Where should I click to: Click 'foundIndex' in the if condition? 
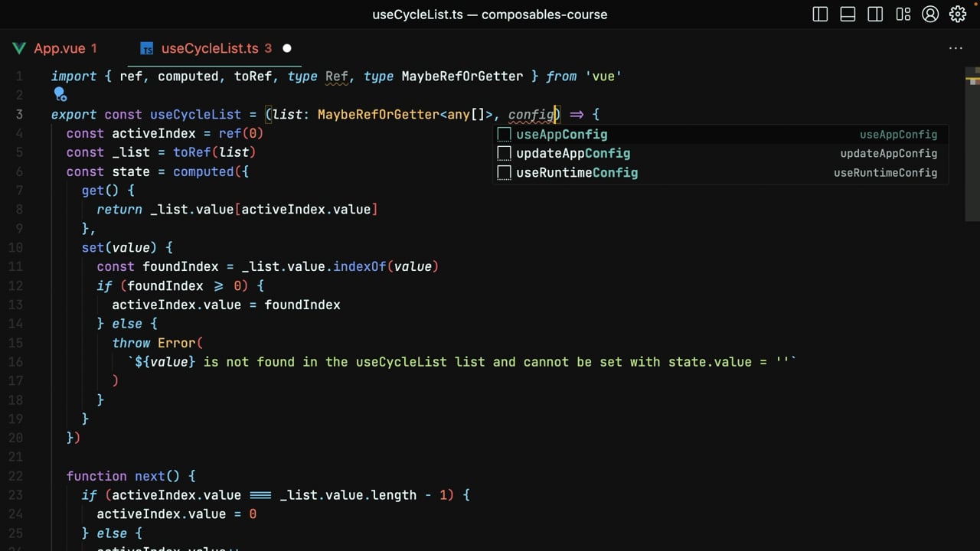click(x=165, y=286)
